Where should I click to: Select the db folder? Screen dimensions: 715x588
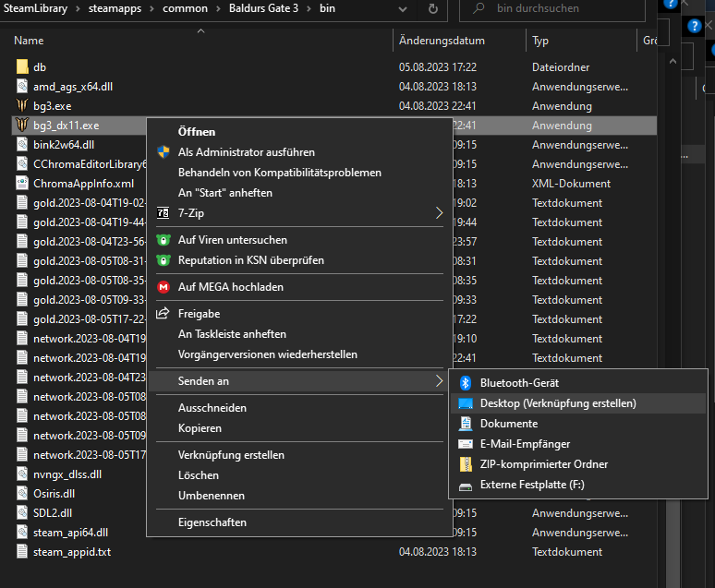pos(40,67)
